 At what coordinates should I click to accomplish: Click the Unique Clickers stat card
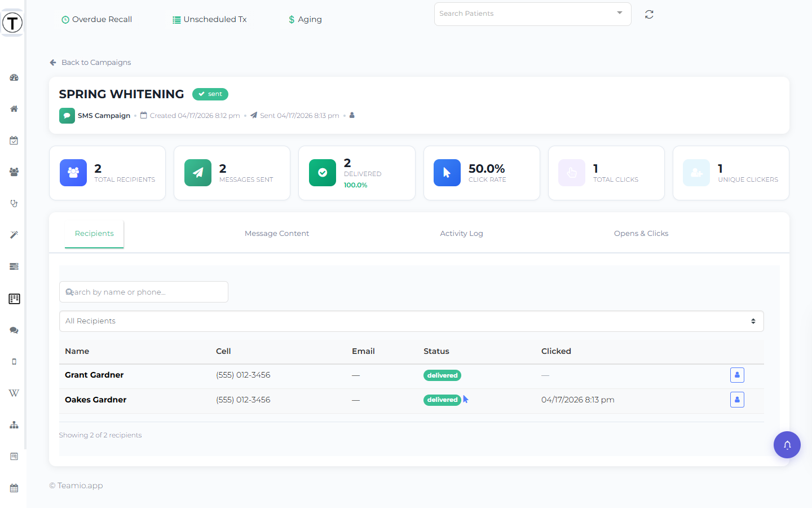tap(731, 173)
